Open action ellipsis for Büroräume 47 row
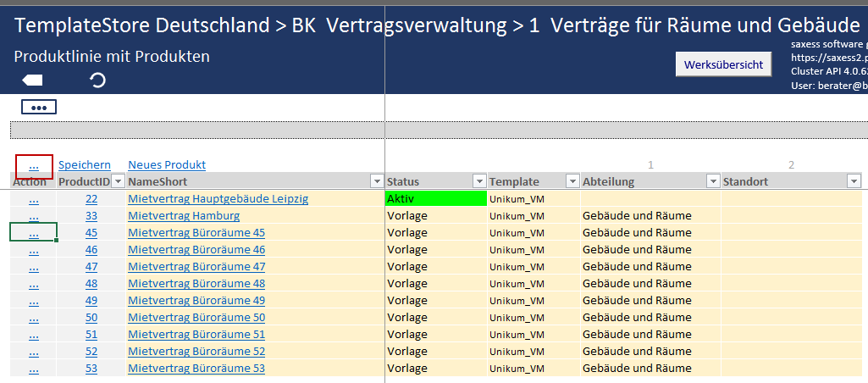The height and width of the screenshot is (383, 868). point(34,267)
